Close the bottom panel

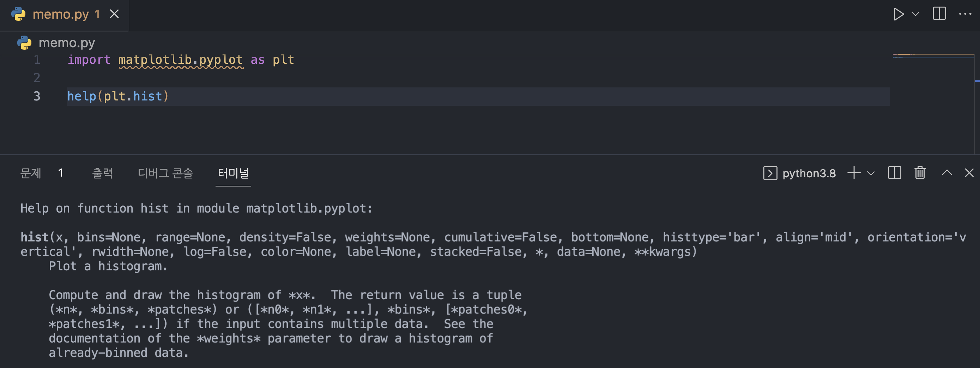(x=969, y=173)
